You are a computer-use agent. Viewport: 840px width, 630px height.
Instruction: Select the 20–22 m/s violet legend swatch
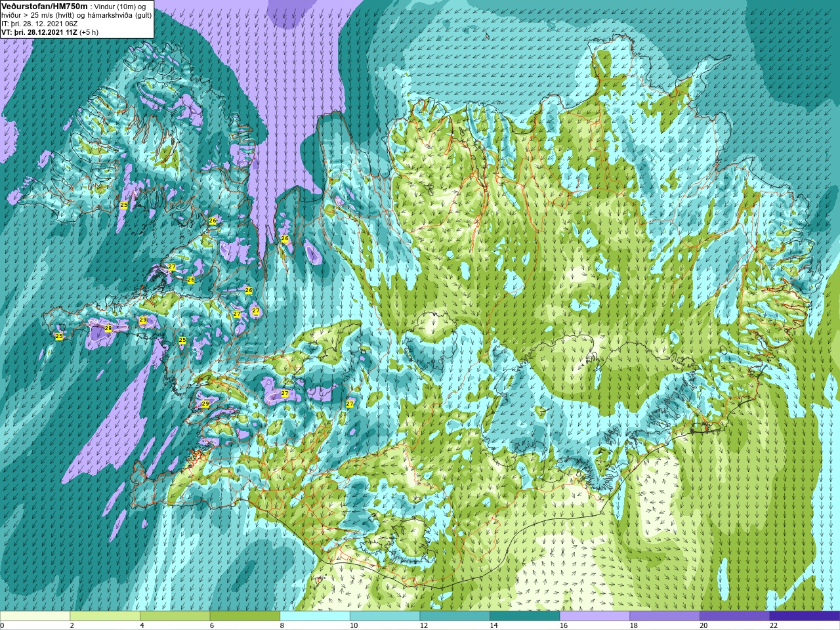(735, 616)
